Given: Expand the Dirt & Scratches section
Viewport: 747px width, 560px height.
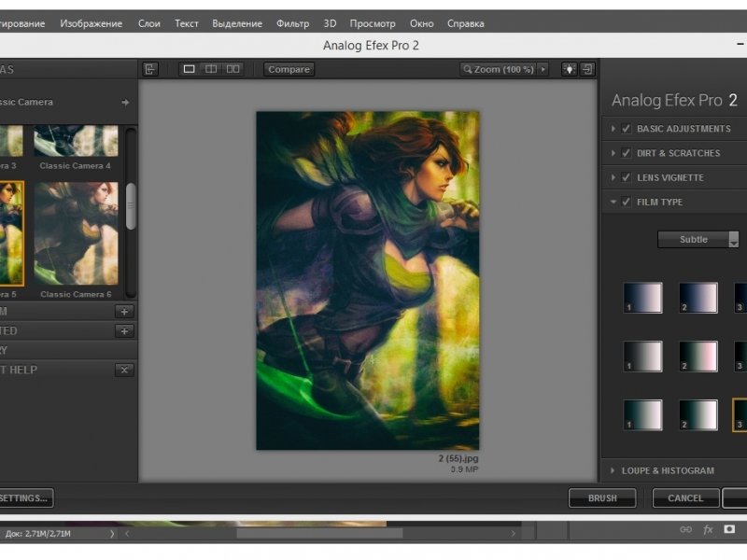Looking at the screenshot, I should click(613, 153).
